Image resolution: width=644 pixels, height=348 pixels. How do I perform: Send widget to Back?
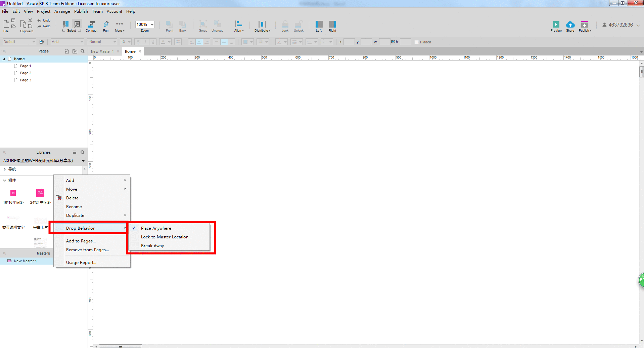(x=183, y=26)
